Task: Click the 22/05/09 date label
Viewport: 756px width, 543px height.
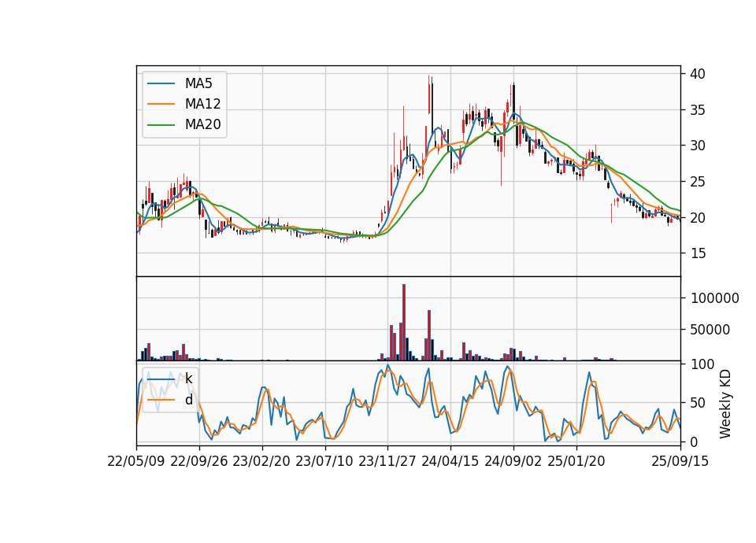Action: coord(136,461)
